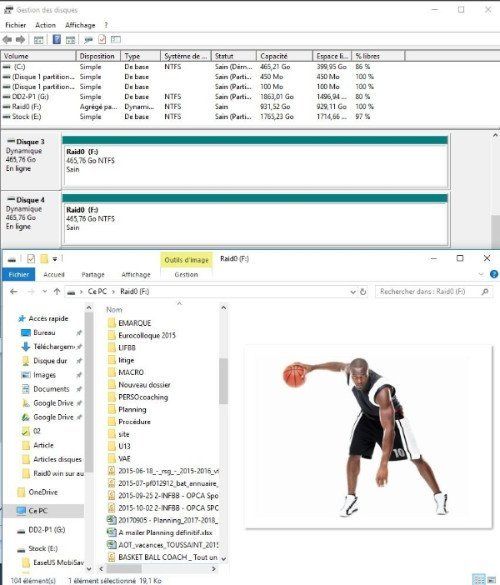Open the ? help menu in Disk Management
The height and width of the screenshot is (585, 500).
[106, 25]
